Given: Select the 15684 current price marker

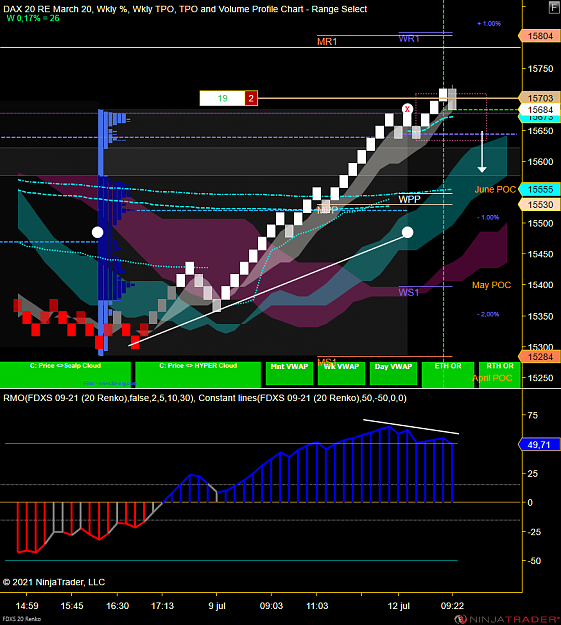Looking at the screenshot, I should pyautogui.click(x=540, y=110).
